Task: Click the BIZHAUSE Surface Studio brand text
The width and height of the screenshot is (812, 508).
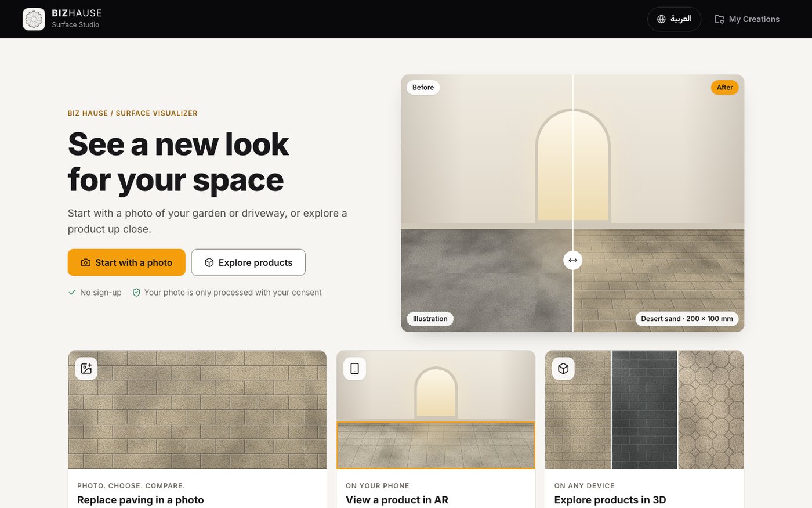Action: (x=77, y=19)
